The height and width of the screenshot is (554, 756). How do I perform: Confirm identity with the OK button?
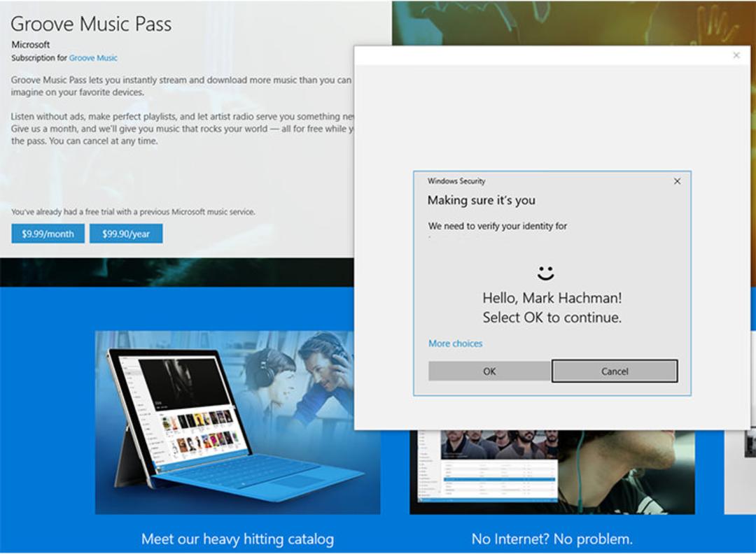(x=489, y=371)
